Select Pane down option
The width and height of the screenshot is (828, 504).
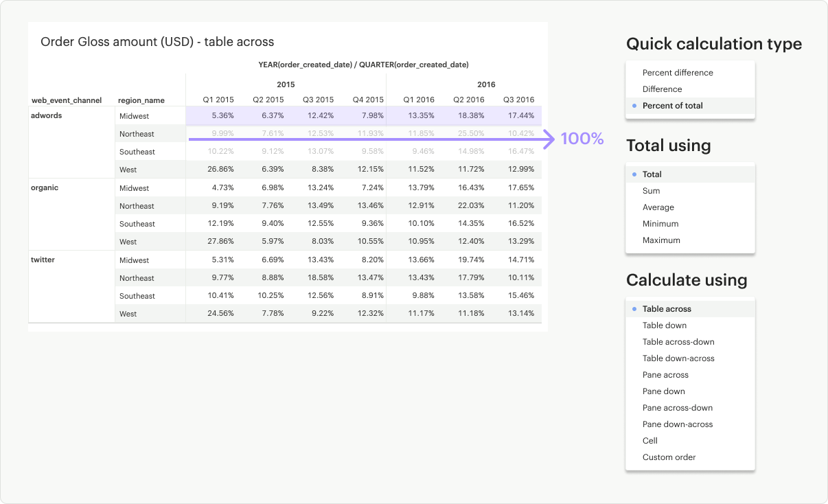coord(663,391)
